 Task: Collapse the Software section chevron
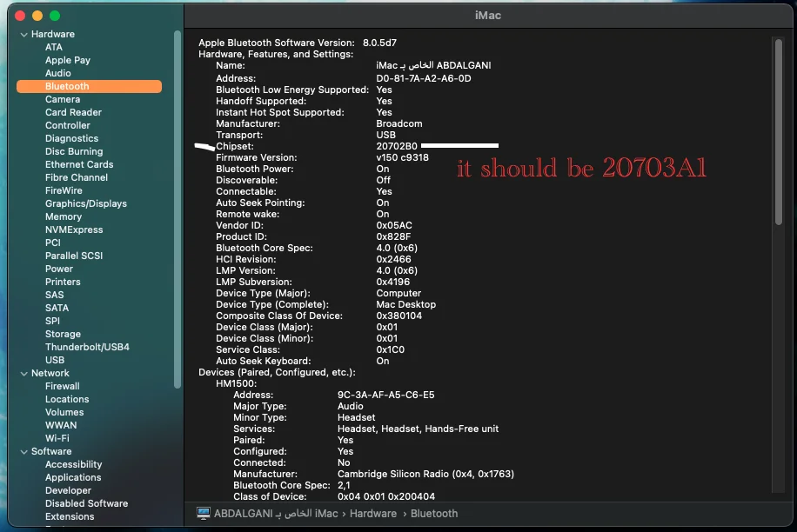point(23,452)
